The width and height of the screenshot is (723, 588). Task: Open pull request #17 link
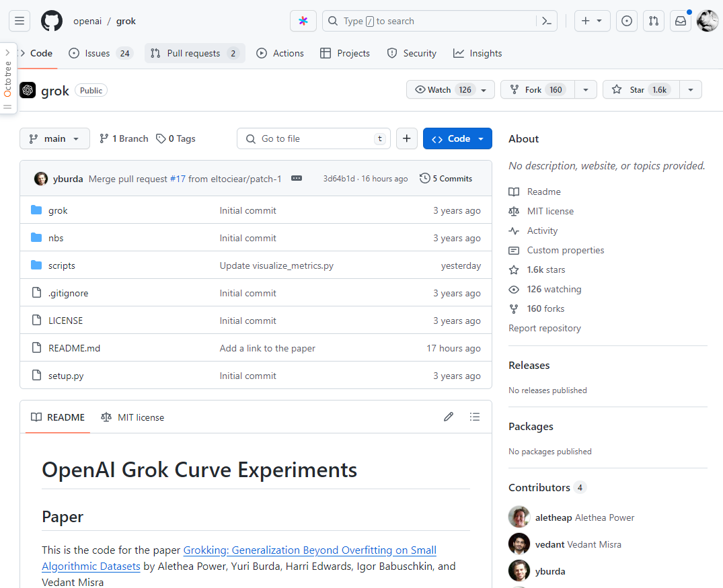click(178, 179)
